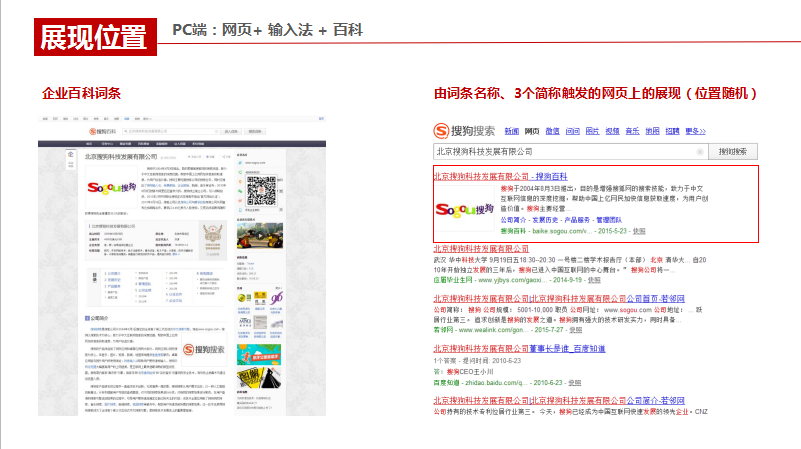Click the QR code in Baike sidebar
This screenshot has height=449, width=801.
(261, 191)
